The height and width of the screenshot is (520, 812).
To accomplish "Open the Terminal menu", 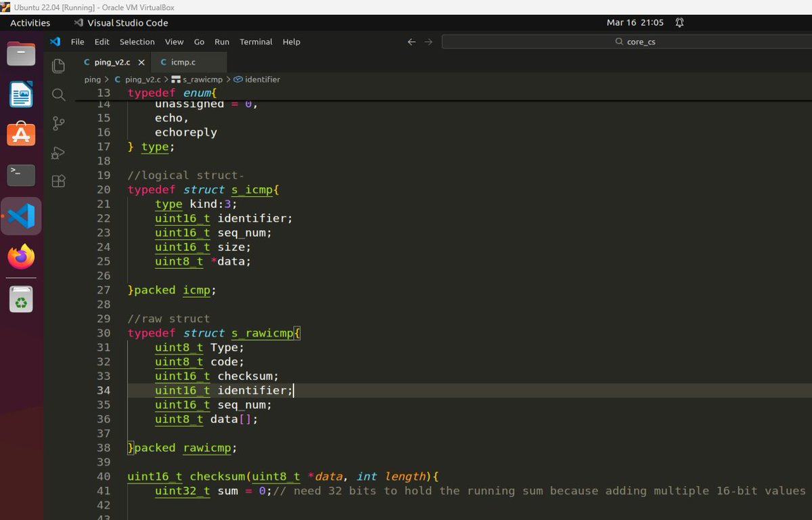I will 256,41.
